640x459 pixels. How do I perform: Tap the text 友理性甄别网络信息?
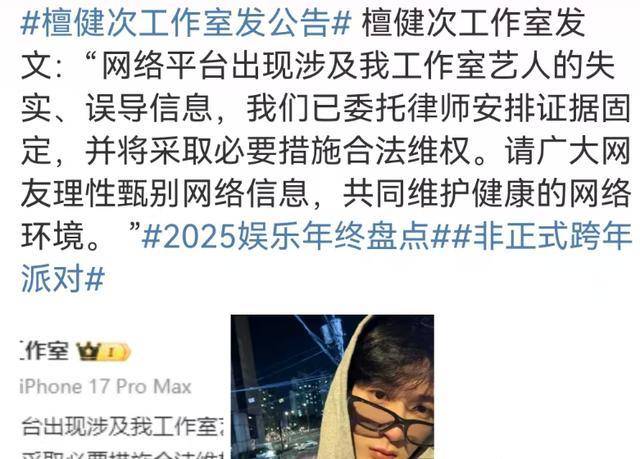tap(164, 194)
